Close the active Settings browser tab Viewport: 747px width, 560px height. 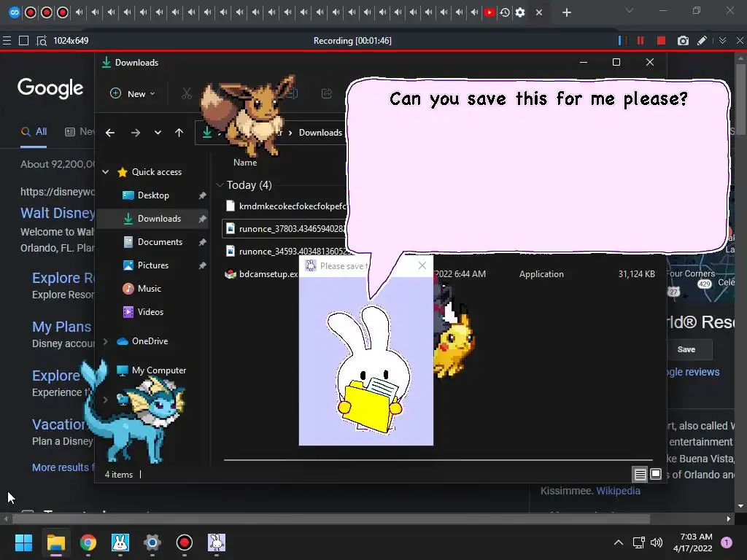[539, 13]
